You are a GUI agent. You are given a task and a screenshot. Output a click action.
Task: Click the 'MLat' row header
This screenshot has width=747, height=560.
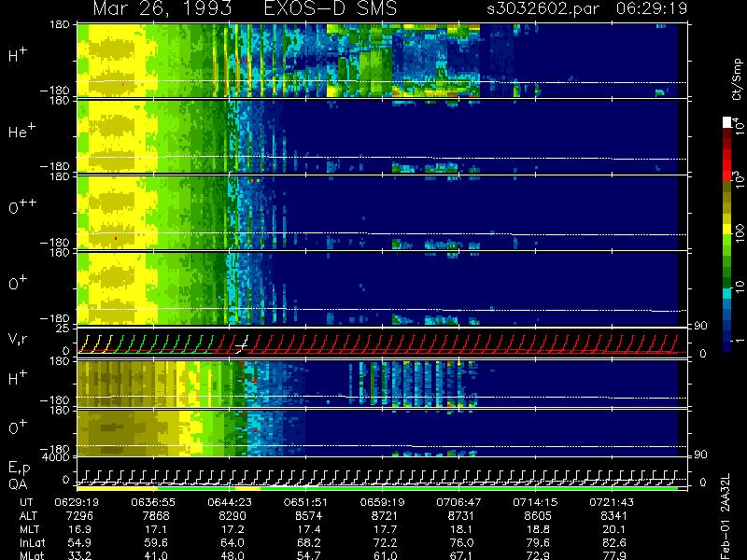(x=32, y=555)
